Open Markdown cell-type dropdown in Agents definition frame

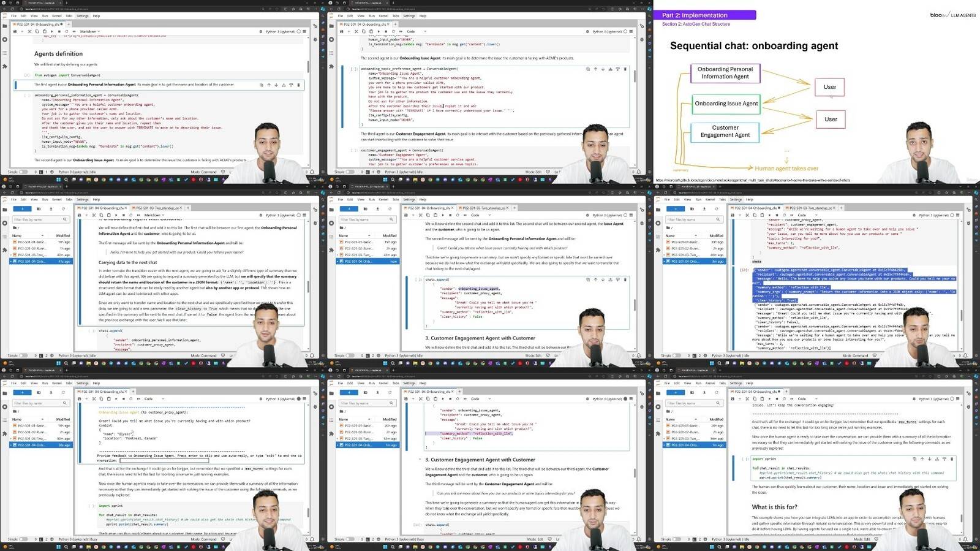(90, 31)
